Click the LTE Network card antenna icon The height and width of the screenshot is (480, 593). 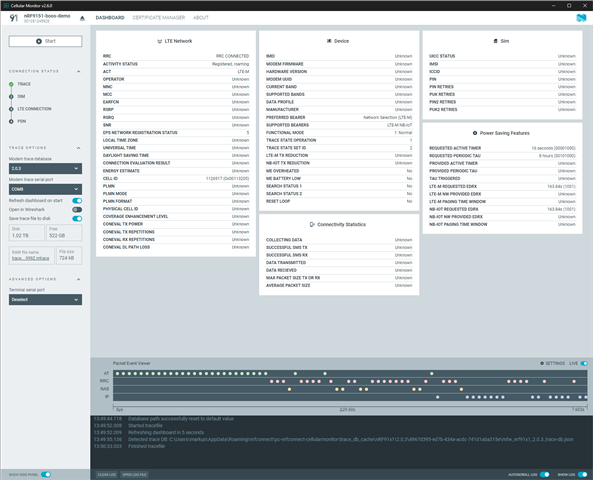coord(160,41)
